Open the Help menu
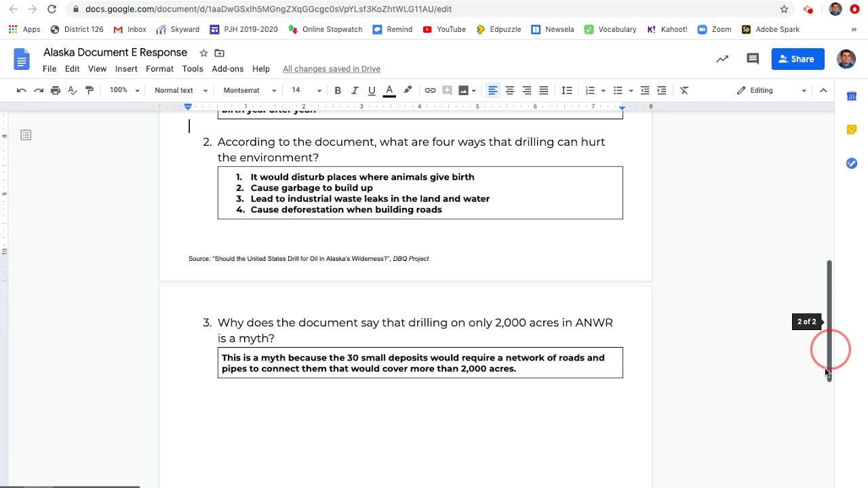The width and height of the screenshot is (868, 488). pos(261,69)
